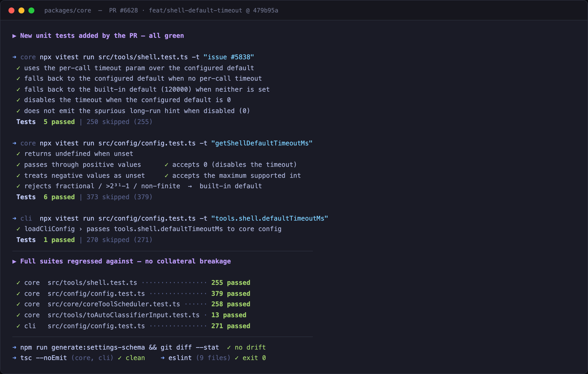The width and height of the screenshot is (588, 374).
Task: Click the checkmark beside 'rejects fractional'
Action: [x=18, y=186]
